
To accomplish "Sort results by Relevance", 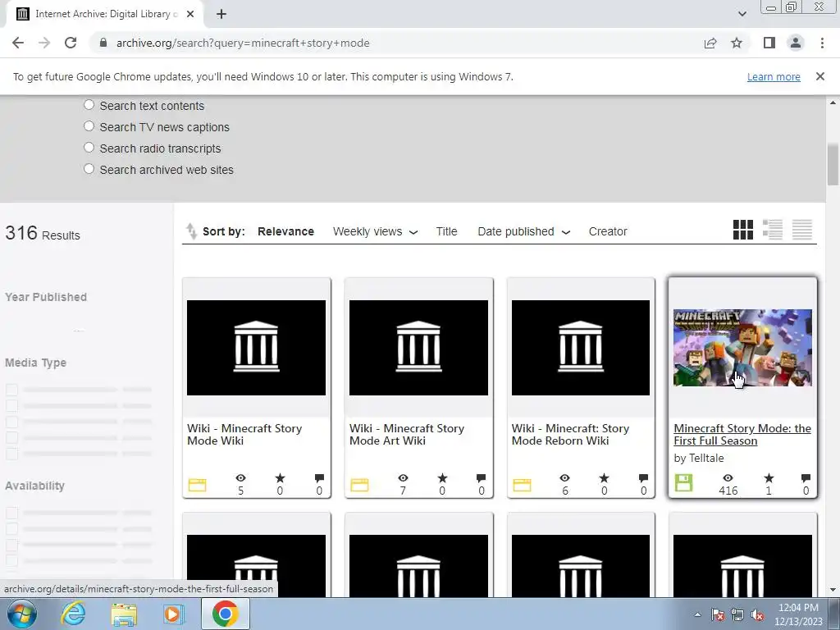I will click(x=285, y=231).
